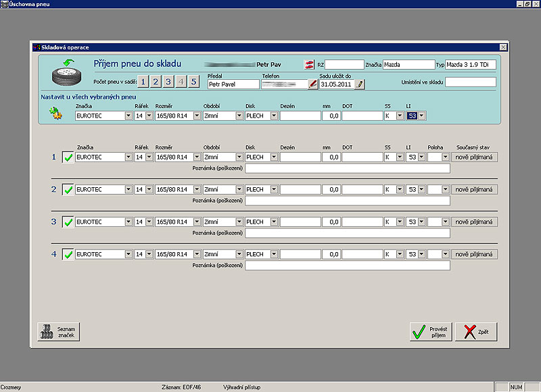Open Rozměr dropdown in the set-all row
Viewport: 541px width, 392px height.
(197, 116)
